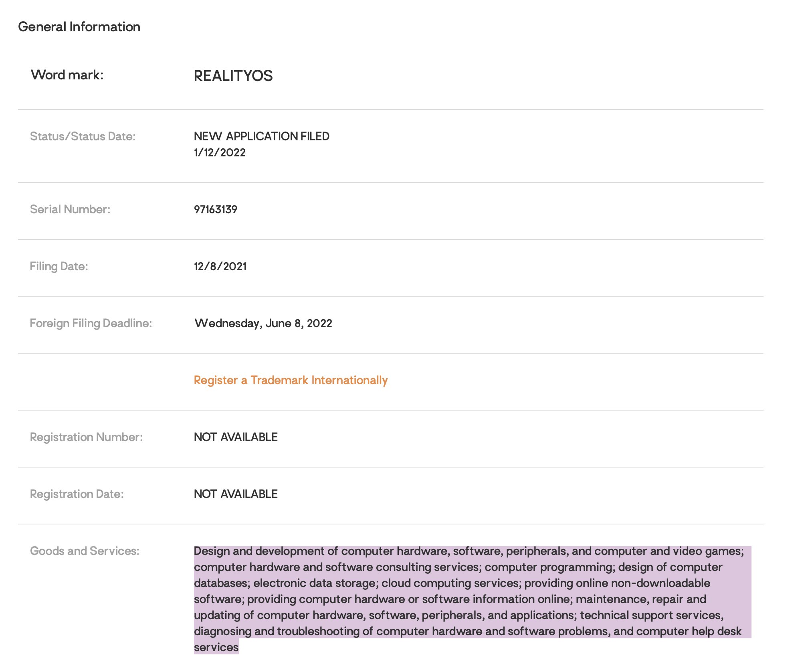The width and height of the screenshot is (812, 672).
Task: Click NOT AVAILABLE beside Registration Number
Action: click(x=236, y=437)
